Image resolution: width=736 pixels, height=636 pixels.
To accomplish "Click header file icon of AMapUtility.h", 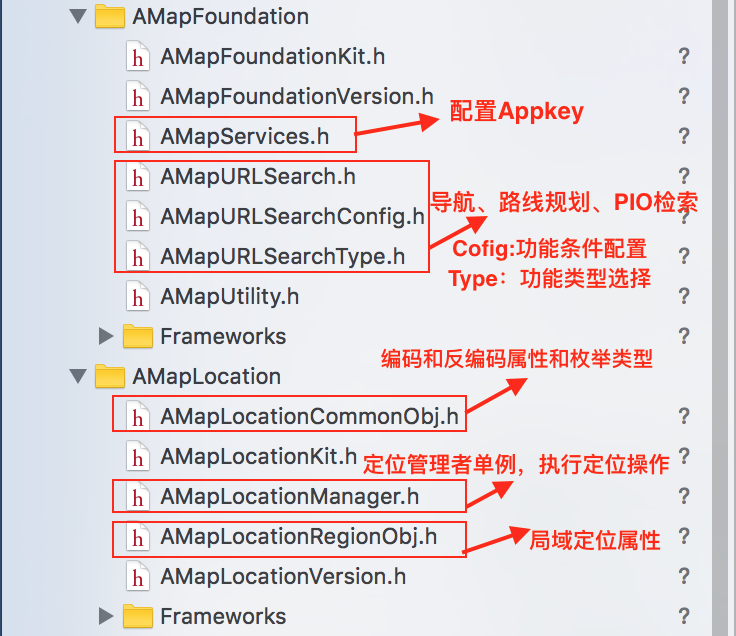I will [138, 296].
